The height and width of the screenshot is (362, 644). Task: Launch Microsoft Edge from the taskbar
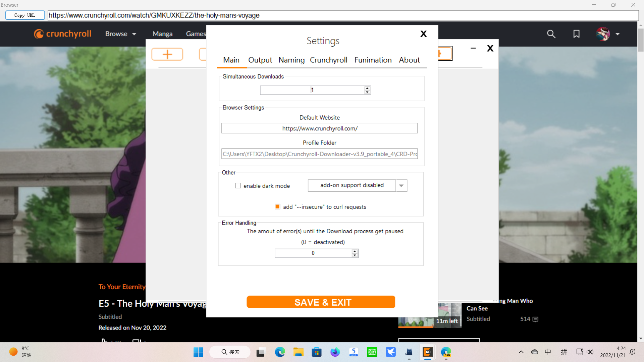click(x=280, y=352)
